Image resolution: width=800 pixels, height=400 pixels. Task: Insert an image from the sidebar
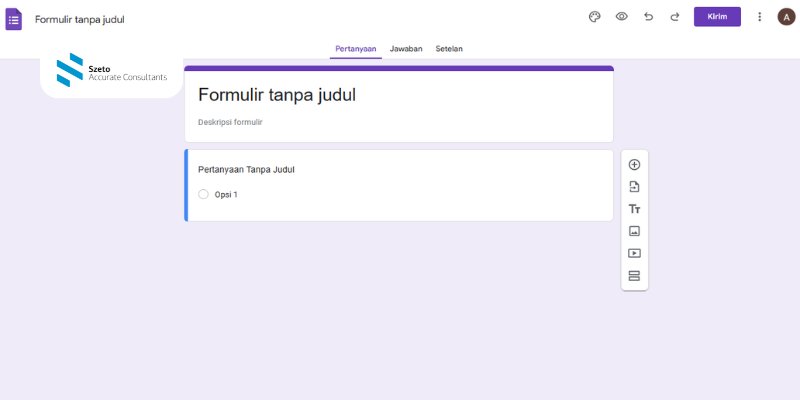point(634,231)
